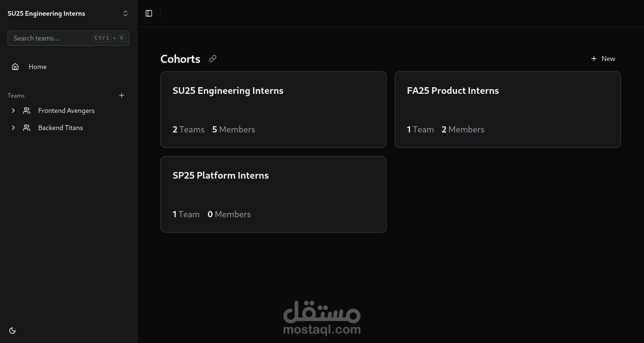Copy the Cohorts link icon
This screenshot has width=644, height=343.
(x=213, y=59)
